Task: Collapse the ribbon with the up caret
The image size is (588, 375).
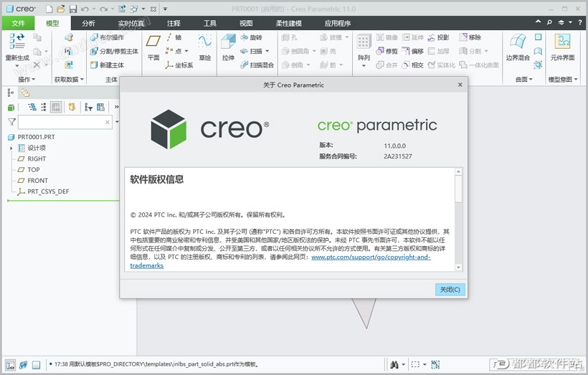Action: (538, 22)
